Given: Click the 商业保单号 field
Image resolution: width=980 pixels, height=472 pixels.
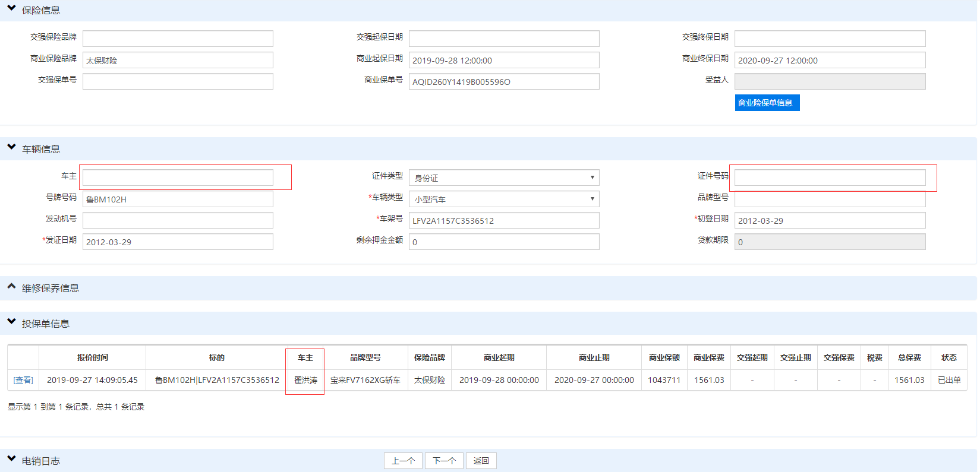Looking at the screenshot, I should coord(504,81).
